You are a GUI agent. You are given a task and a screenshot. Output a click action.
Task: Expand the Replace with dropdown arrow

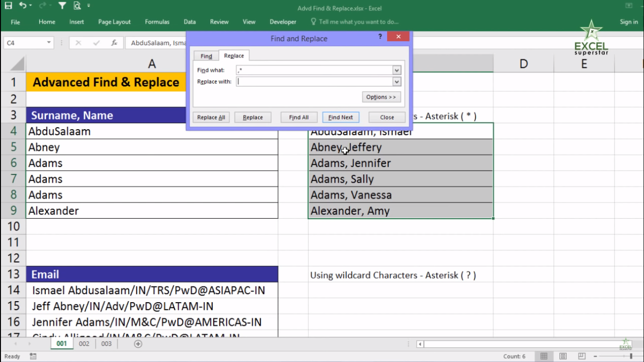(x=396, y=82)
